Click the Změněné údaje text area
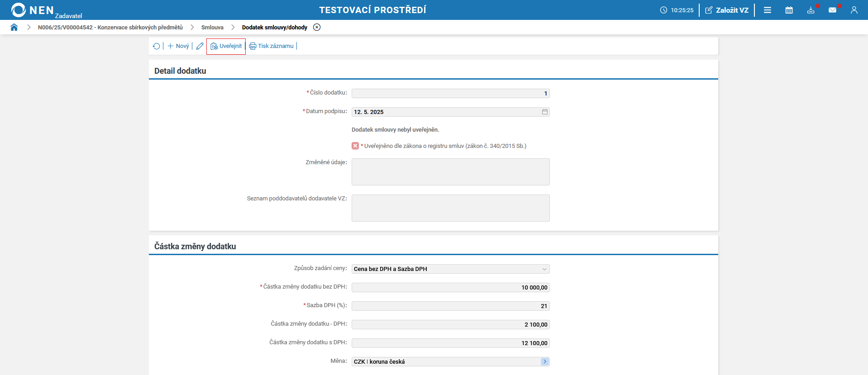The image size is (868, 375). click(450, 172)
